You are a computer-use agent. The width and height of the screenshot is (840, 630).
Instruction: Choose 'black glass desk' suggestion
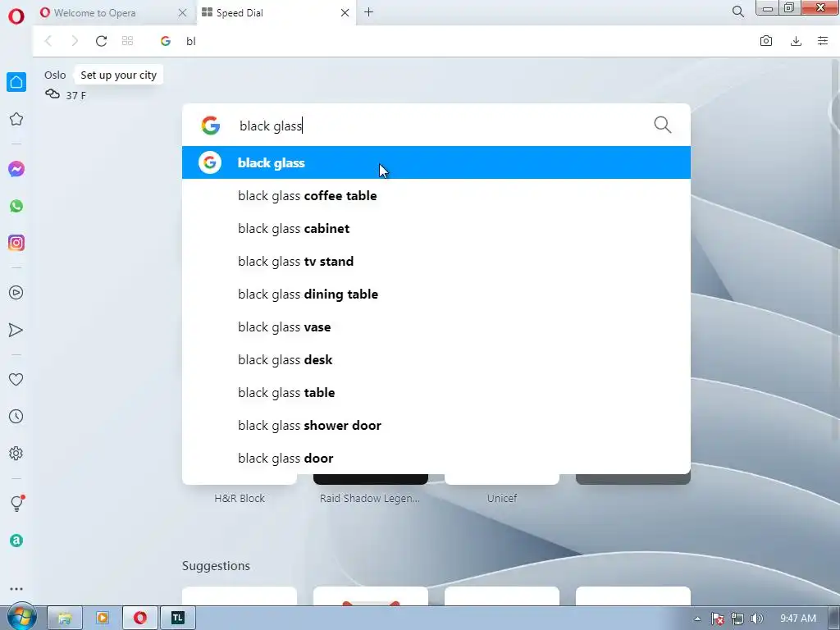(436, 359)
